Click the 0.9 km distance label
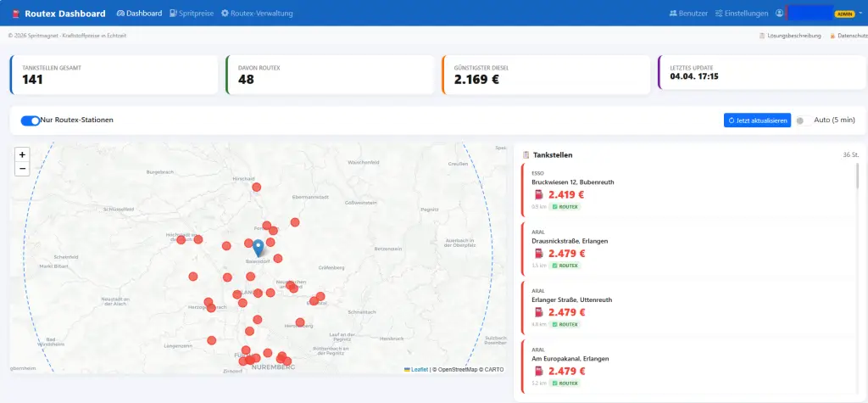 tap(538, 207)
